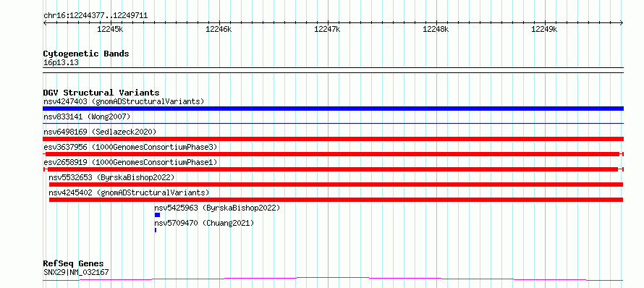The width and height of the screenshot is (644, 288).
Task: Select the nsv833141 thin blue variant line
Action: pyautogui.click(x=333, y=123)
